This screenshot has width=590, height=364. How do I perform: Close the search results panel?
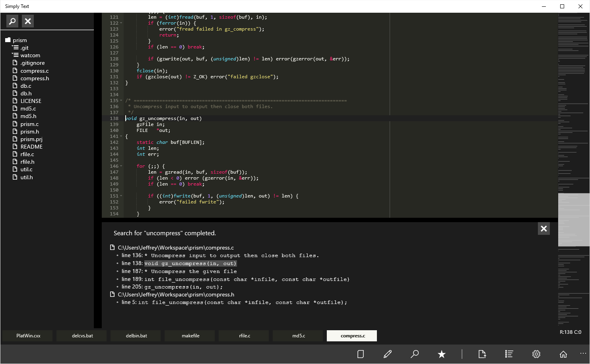[x=543, y=228]
